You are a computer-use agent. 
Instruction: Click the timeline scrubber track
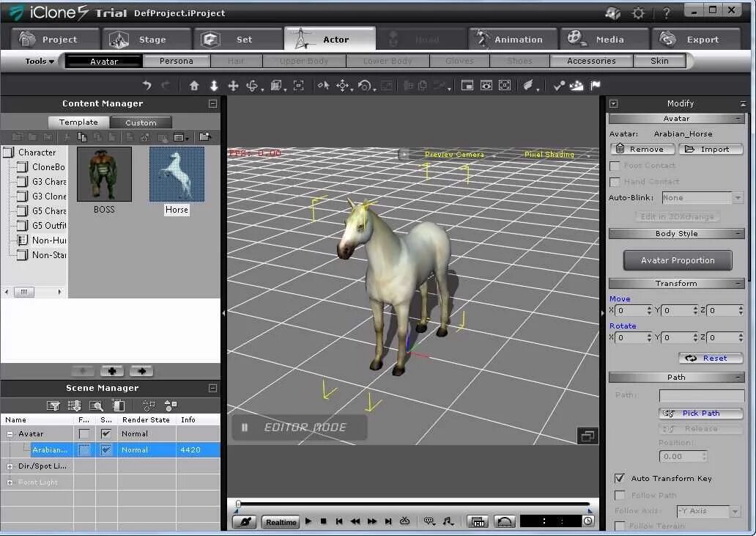pos(413,504)
